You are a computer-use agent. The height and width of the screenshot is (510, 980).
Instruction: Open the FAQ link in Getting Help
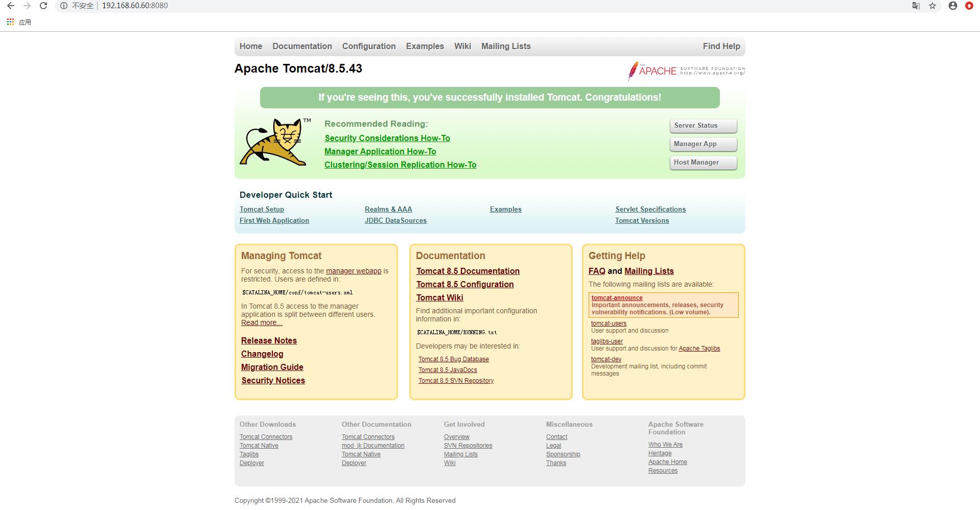(597, 271)
